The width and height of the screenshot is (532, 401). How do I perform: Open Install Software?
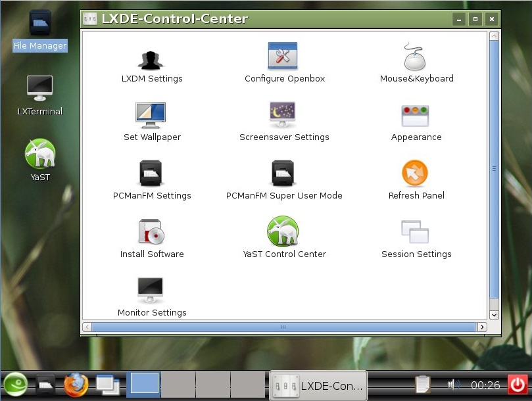(x=151, y=232)
